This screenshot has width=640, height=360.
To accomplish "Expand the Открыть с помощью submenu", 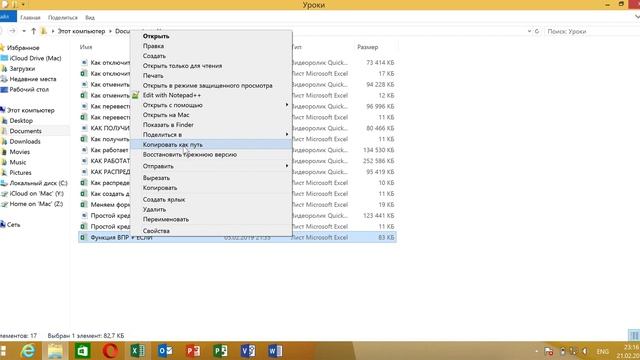I will pyautogui.click(x=287, y=105).
